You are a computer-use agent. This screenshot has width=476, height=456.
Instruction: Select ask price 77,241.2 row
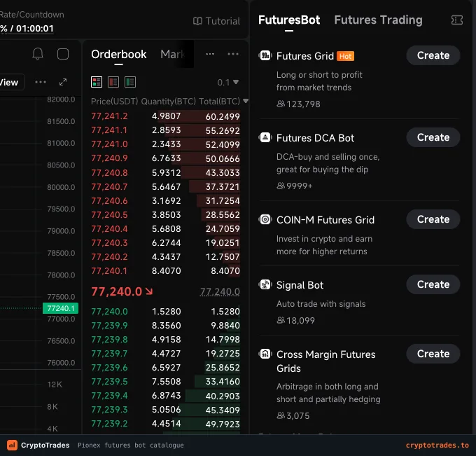point(165,116)
